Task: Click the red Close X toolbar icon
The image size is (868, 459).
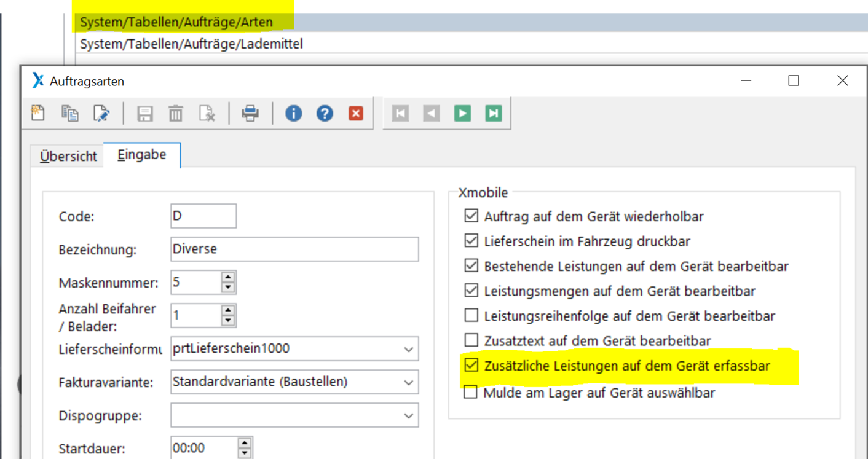Action: (356, 113)
